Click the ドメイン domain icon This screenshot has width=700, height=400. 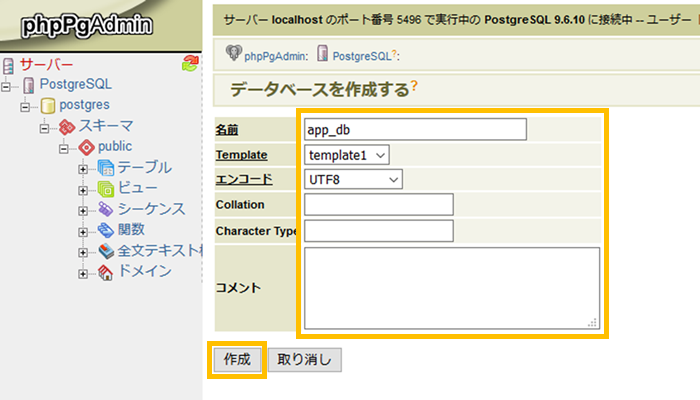[105, 272]
